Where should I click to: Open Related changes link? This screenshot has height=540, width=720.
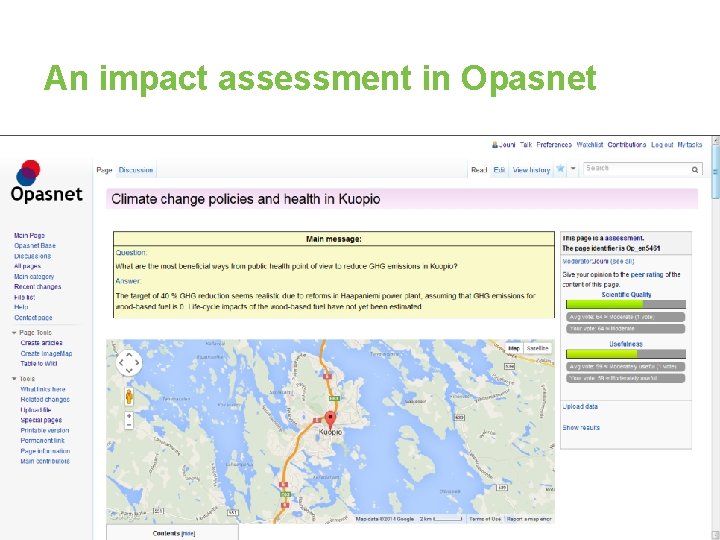coord(45,399)
